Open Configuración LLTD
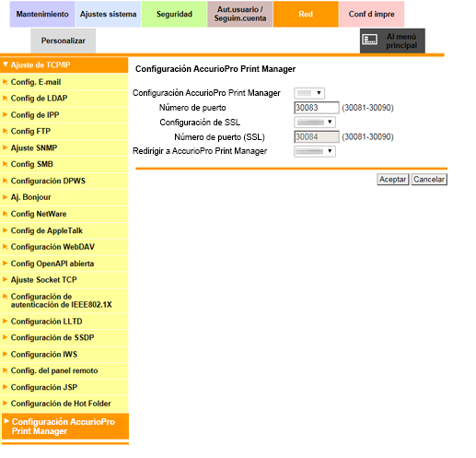The width and height of the screenshot is (476, 458). click(x=64, y=322)
